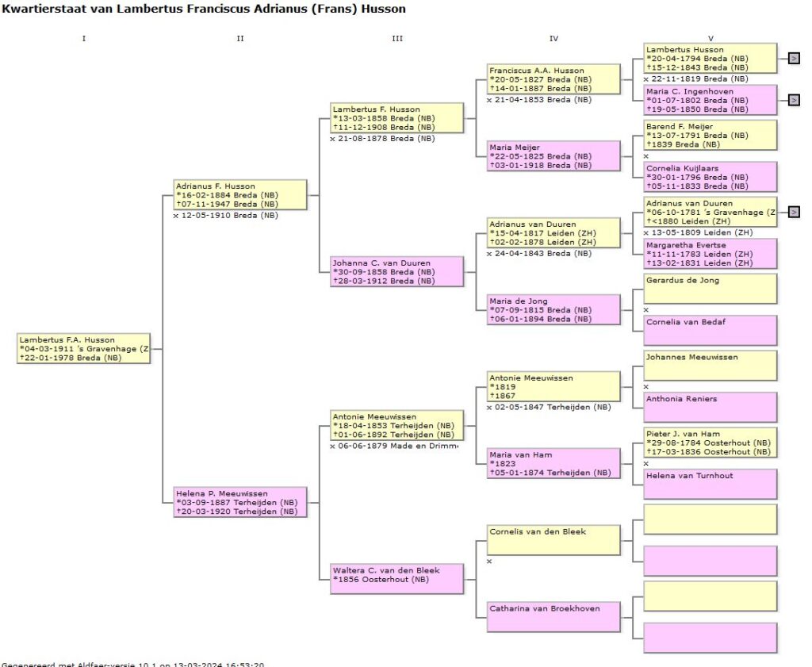Viewport: 812px width, 667px height.
Task: Select Franciscus A.A. Husson's box
Action: pyautogui.click(x=554, y=79)
